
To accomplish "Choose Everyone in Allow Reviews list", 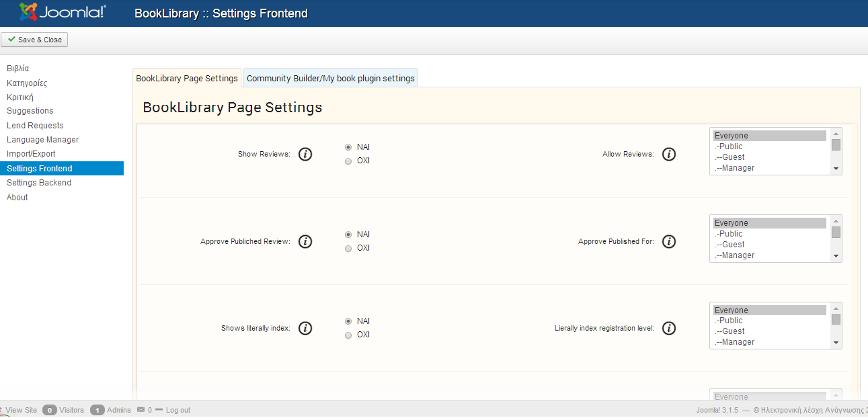I will [x=770, y=136].
